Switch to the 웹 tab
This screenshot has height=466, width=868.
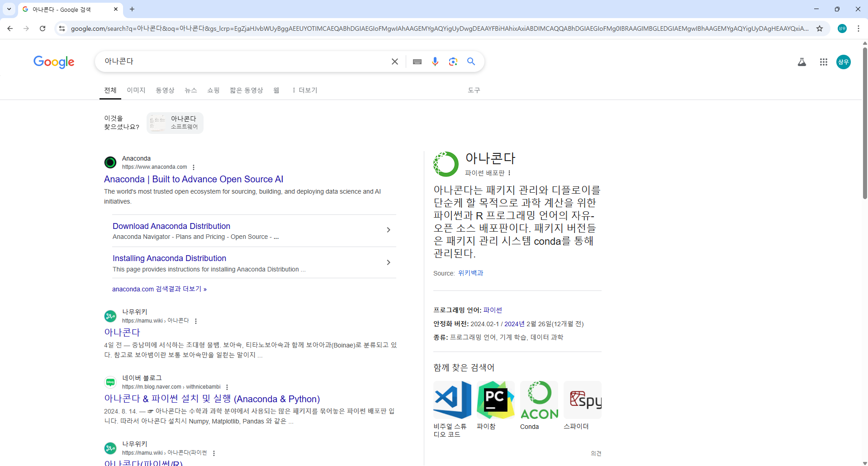tap(276, 90)
